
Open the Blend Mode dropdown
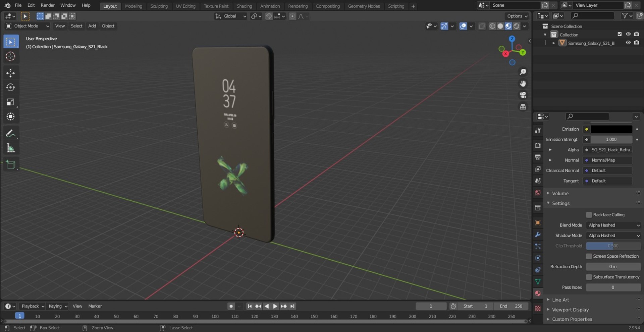coord(613,225)
